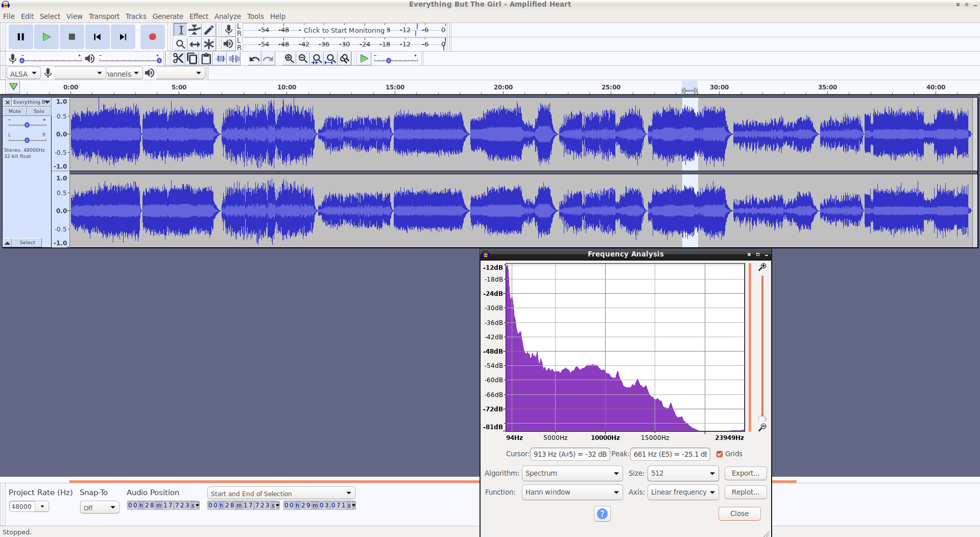The height and width of the screenshot is (537, 980).
Task: Click the Trim audio icon
Action: point(221,59)
